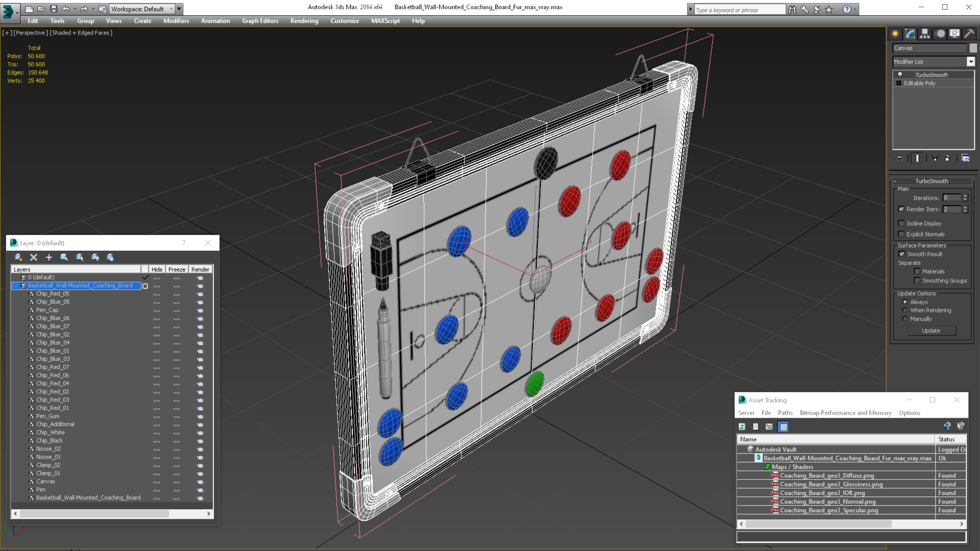The width and height of the screenshot is (980, 551).
Task: Add selected objects to layer plus icon
Action: pyautogui.click(x=49, y=257)
